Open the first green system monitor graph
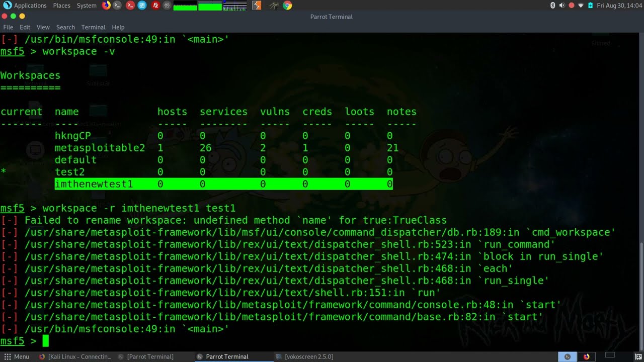 point(185,6)
